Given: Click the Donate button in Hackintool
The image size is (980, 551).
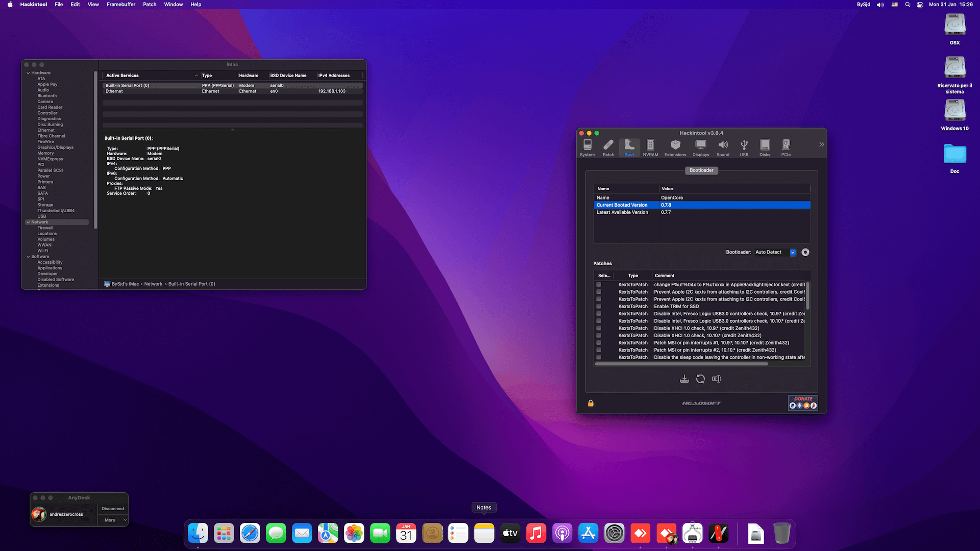Looking at the screenshot, I should pyautogui.click(x=803, y=403).
